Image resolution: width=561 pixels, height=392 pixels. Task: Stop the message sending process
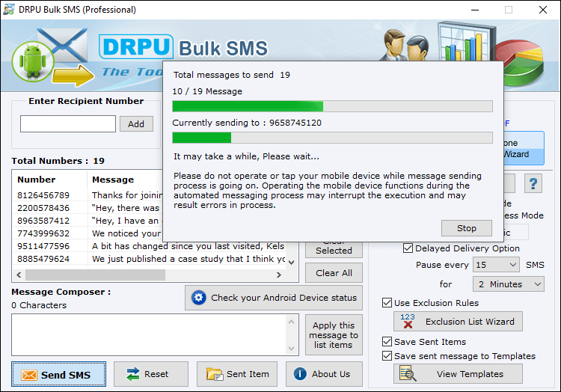tap(467, 228)
